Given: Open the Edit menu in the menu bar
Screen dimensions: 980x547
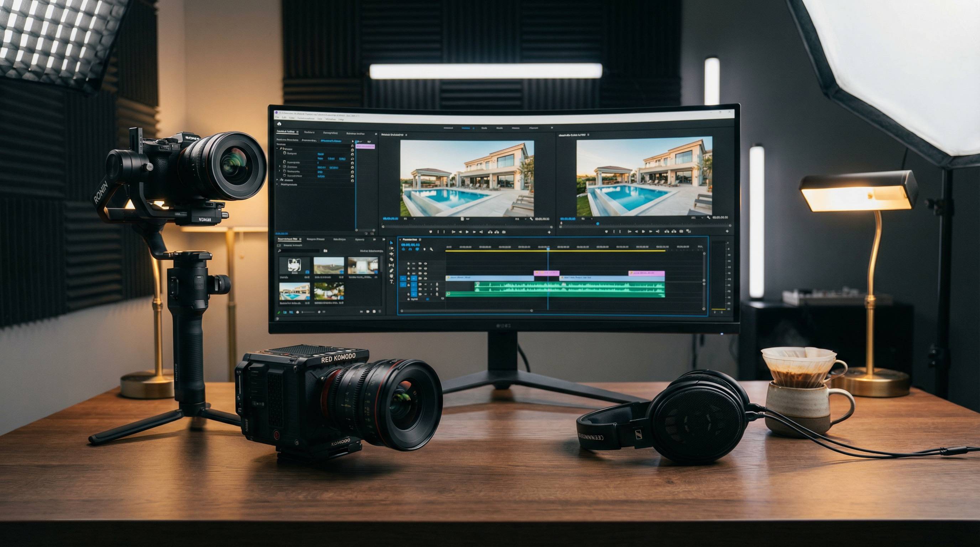Looking at the screenshot, I should point(284,118).
